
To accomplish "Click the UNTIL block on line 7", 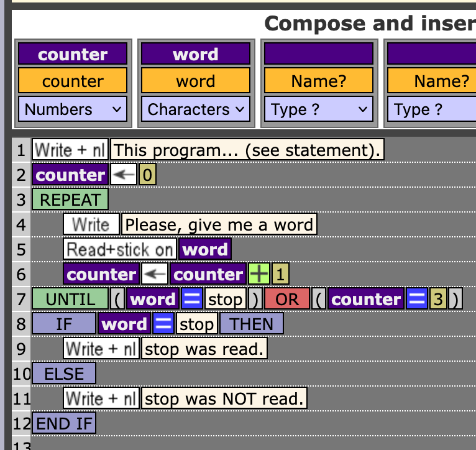I will tap(70, 300).
